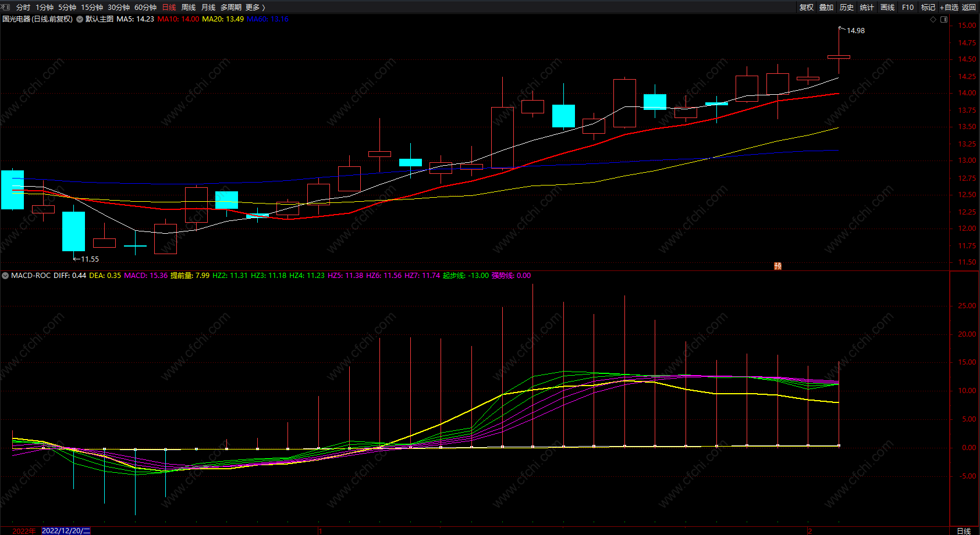
Task: Open the 更多 periods dropdown
Action: click(x=255, y=8)
